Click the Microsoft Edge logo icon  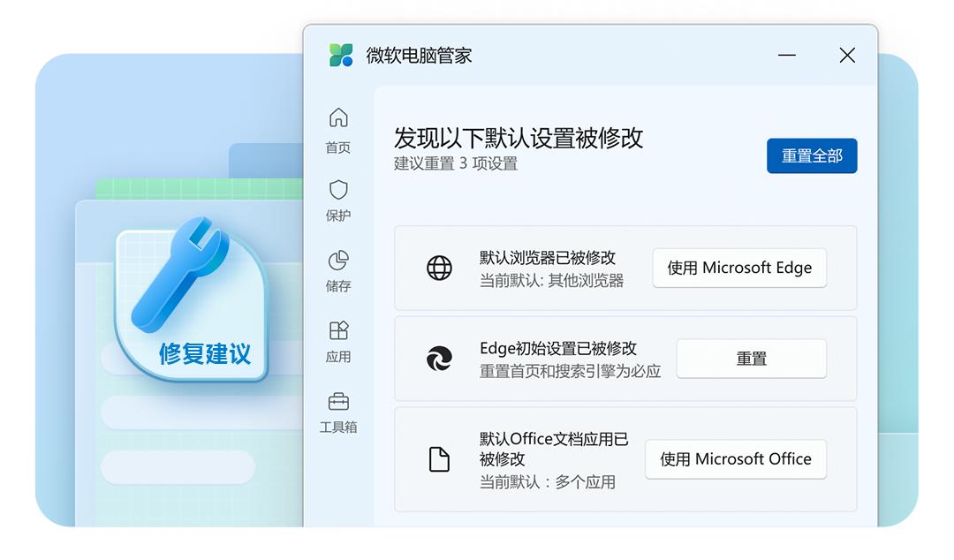click(x=439, y=359)
